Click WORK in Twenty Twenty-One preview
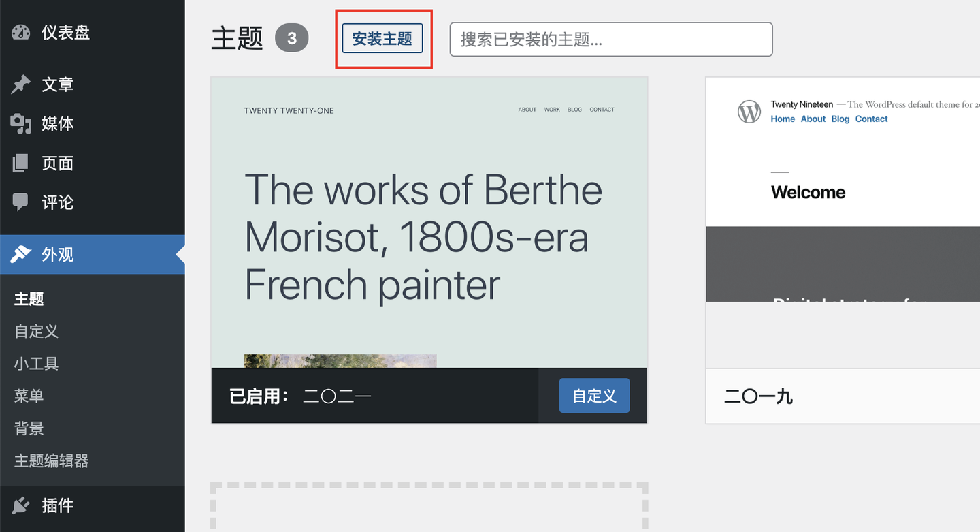 [552, 110]
